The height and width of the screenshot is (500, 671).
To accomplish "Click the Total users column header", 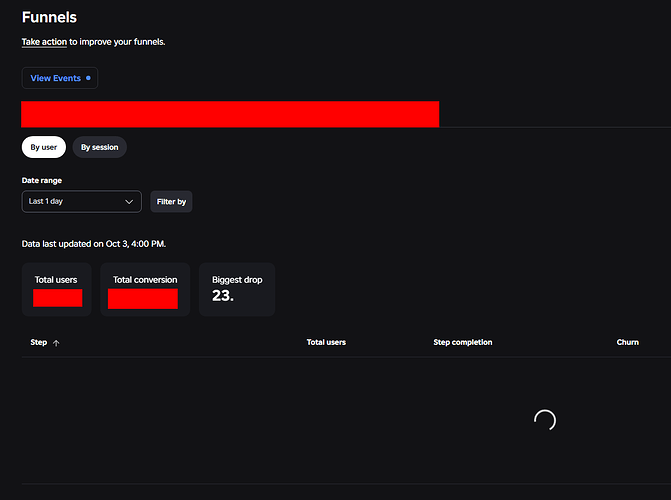I will [x=326, y=342].
